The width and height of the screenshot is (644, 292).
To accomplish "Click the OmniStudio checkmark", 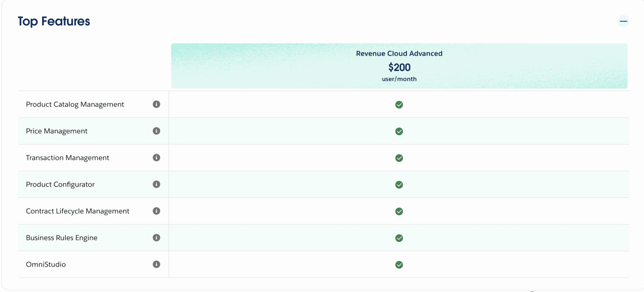I will [399, 265].
